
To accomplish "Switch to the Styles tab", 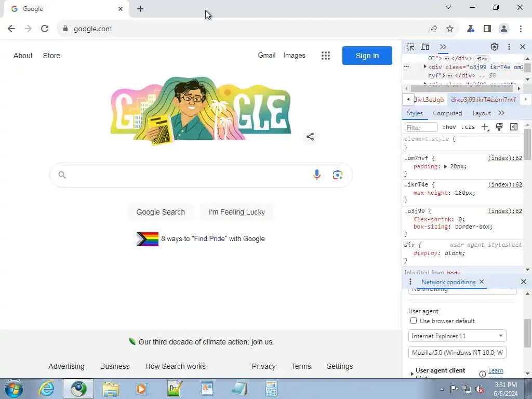I will 415,113.
